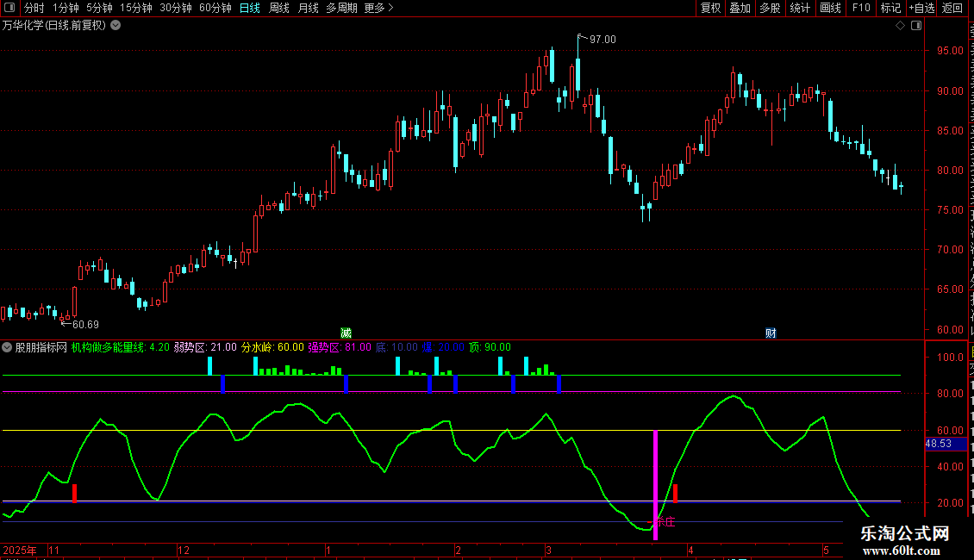Add stock to watchlist via +自选
Image resolution: width=974 pixels, height=560 pixels.
(921, 8)
